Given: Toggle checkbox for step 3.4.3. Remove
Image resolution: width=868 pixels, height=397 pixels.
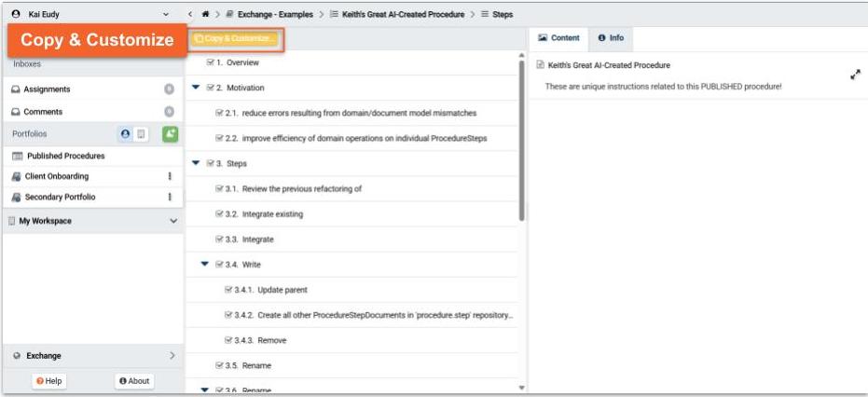Looking at the screenshot, I should coord(229,340).
